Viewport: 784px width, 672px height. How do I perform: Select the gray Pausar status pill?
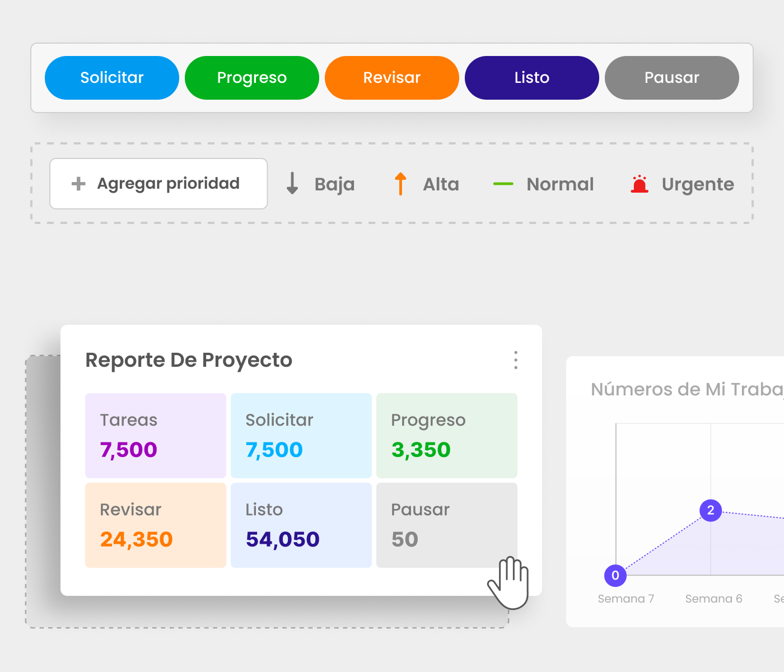point(671,78)
